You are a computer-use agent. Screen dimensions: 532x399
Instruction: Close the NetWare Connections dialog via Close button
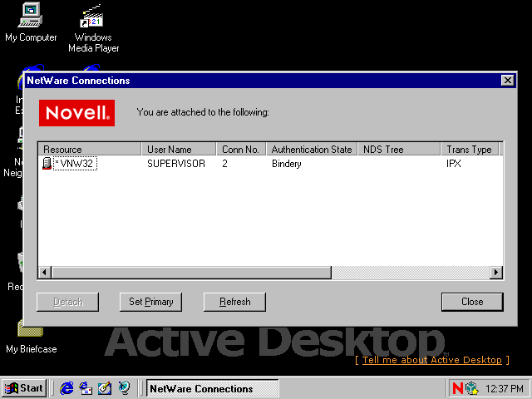point(472,302)
